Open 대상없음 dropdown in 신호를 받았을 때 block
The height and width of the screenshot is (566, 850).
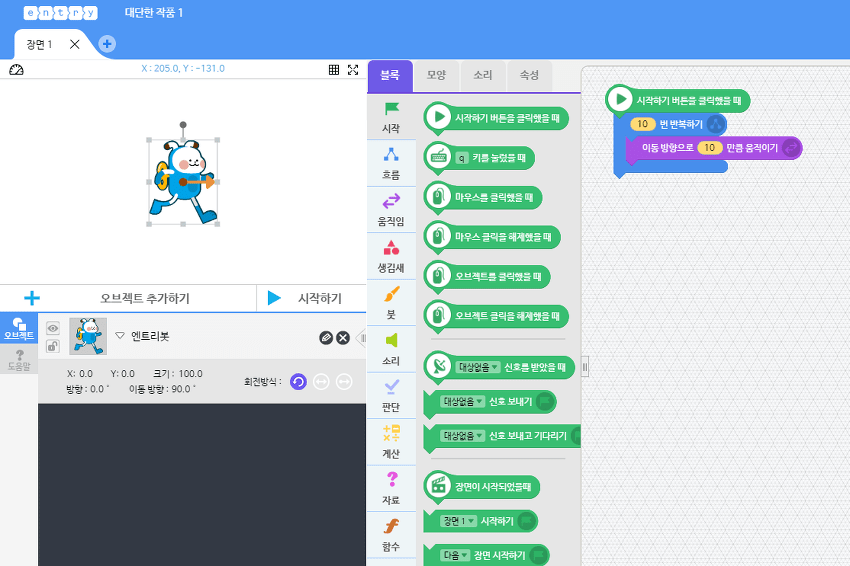[x=478, y=367]
